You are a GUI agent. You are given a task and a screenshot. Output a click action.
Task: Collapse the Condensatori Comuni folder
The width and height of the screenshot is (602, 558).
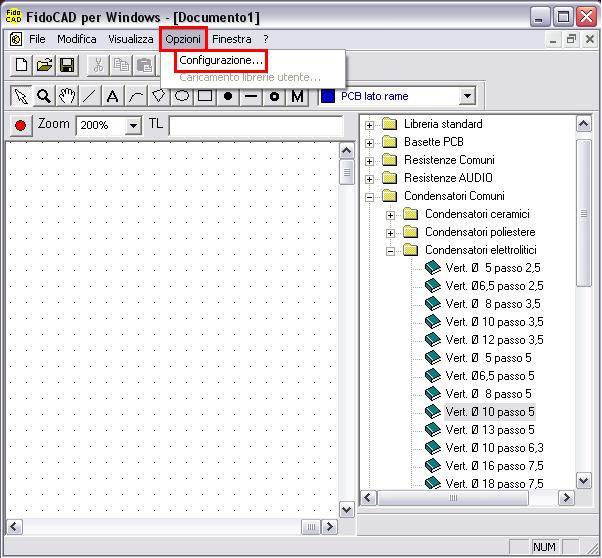369,197
